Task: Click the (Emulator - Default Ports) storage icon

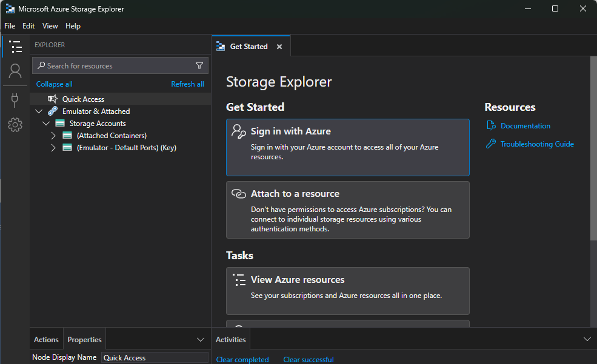Action: (x=67, y=148)
